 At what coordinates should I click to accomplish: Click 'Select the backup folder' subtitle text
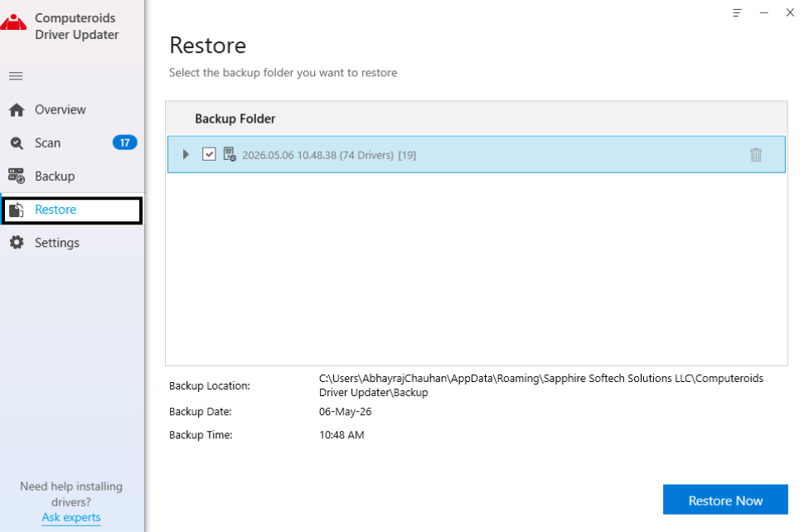(x=283, y=73)
